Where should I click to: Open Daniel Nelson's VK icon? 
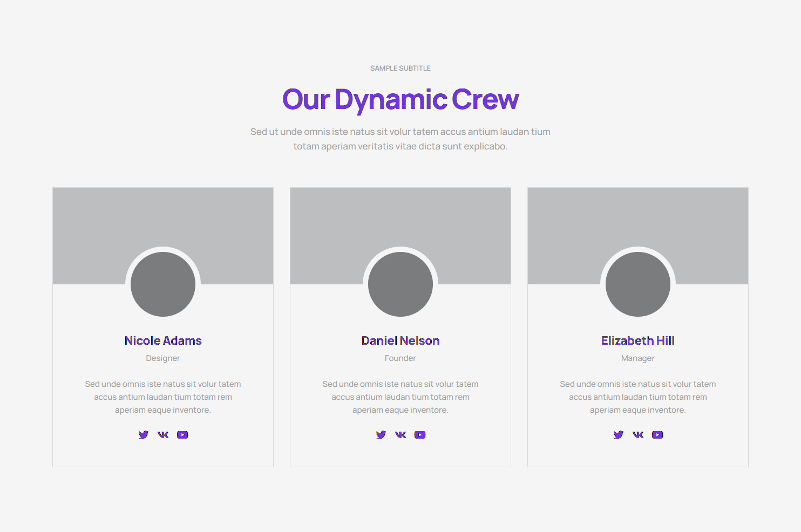(400, 435)
